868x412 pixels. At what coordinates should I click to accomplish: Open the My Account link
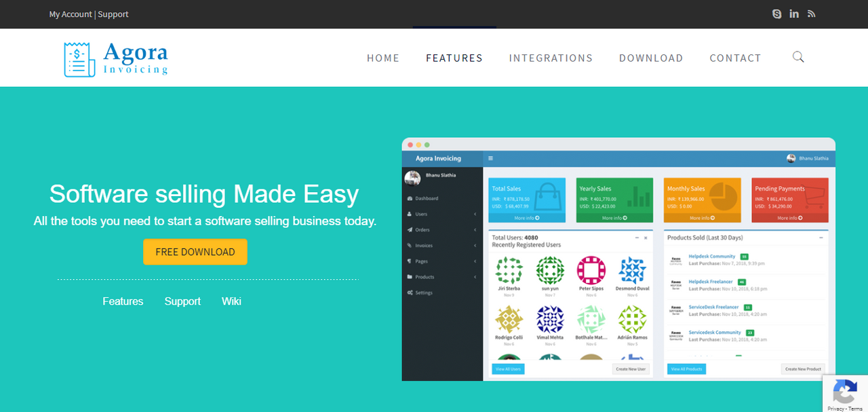[71, 14]
